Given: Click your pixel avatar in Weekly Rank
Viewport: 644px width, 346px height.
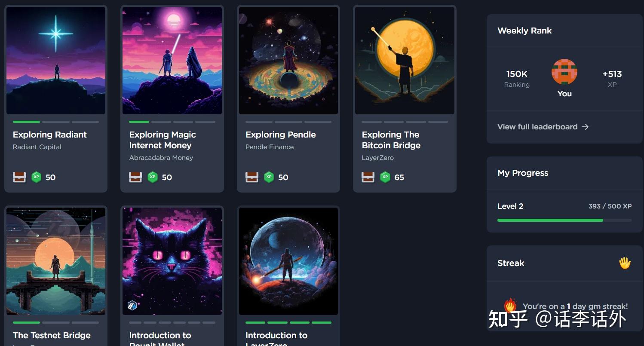Looking at the screenshot, I should [x=564, y=72].
